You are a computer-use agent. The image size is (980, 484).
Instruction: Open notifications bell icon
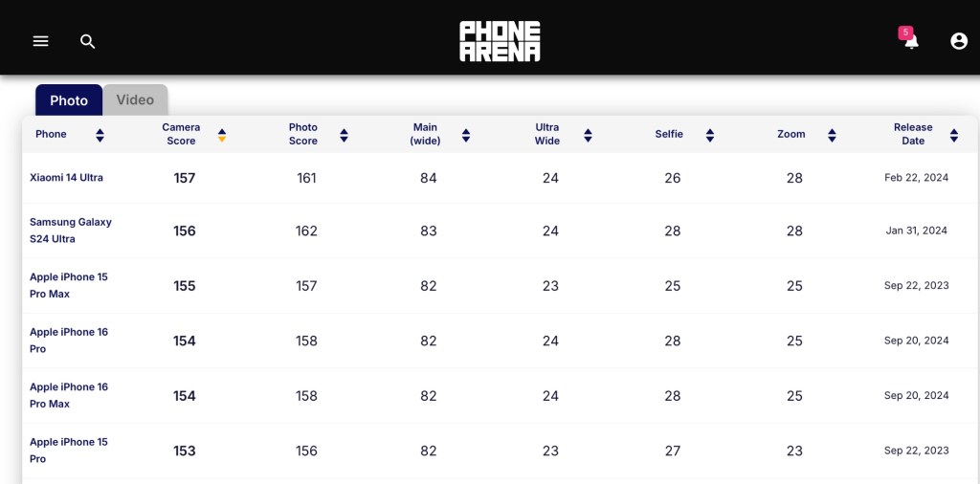(911, 42)
